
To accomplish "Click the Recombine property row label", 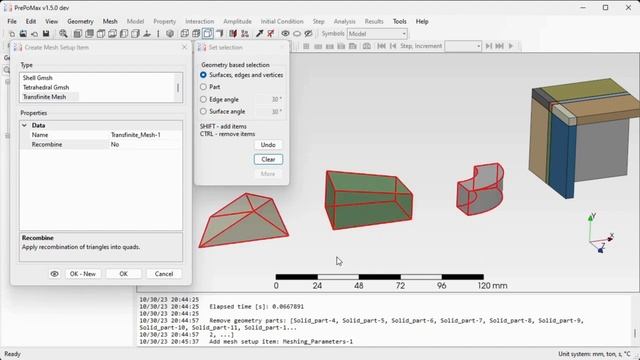I will (47, 144).
